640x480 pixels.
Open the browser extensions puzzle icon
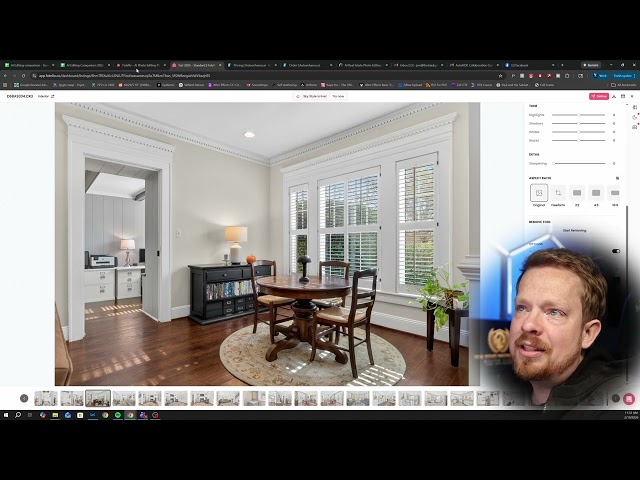click(567, 76)
